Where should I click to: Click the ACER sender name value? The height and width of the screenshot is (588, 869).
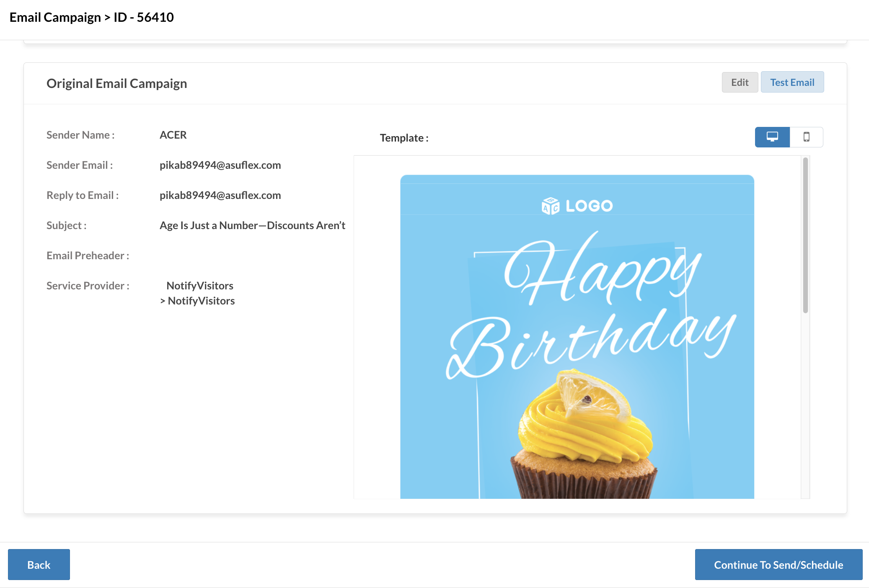pyautogui.click(x=173, y=135)
